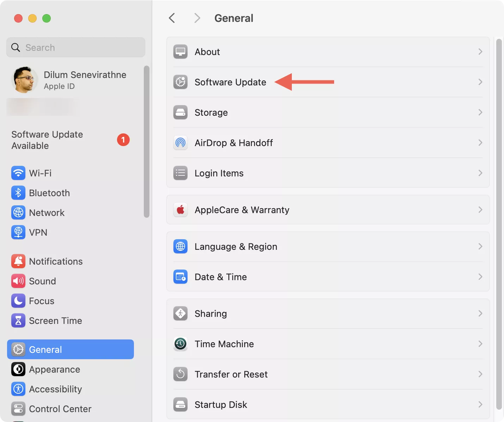Expand Date & Time chevron

[x=480, y=277]
